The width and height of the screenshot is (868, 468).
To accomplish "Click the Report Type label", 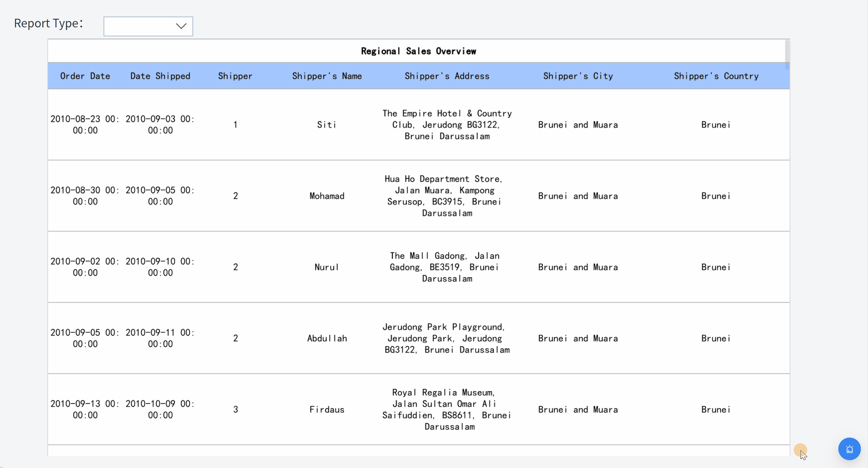I will coord(48,23).
